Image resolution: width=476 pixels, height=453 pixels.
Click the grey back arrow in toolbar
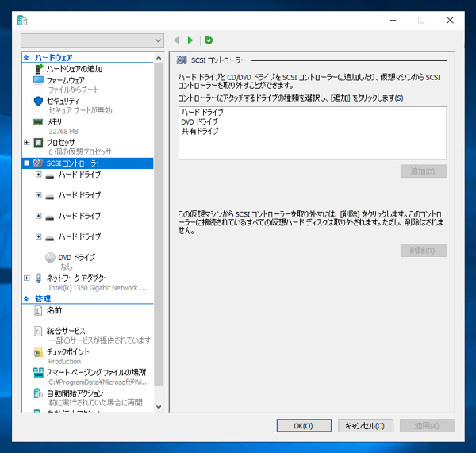[x=176, y=40]
